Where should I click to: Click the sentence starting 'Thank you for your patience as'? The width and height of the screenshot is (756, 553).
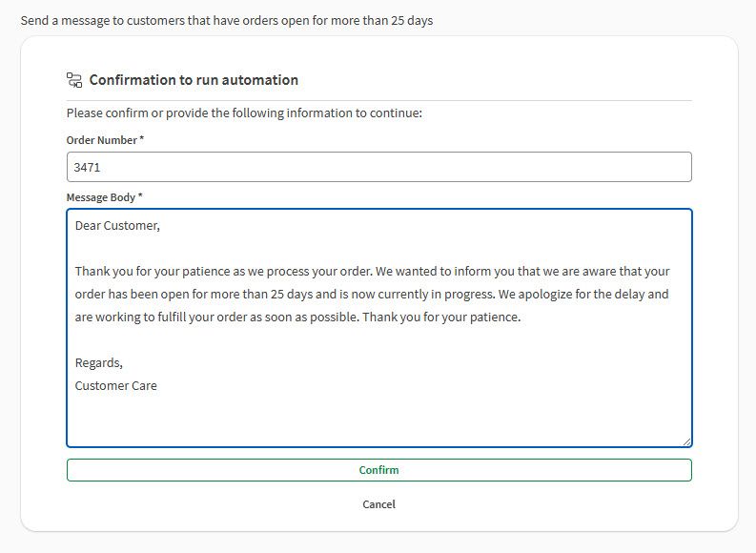click(224, 272)
